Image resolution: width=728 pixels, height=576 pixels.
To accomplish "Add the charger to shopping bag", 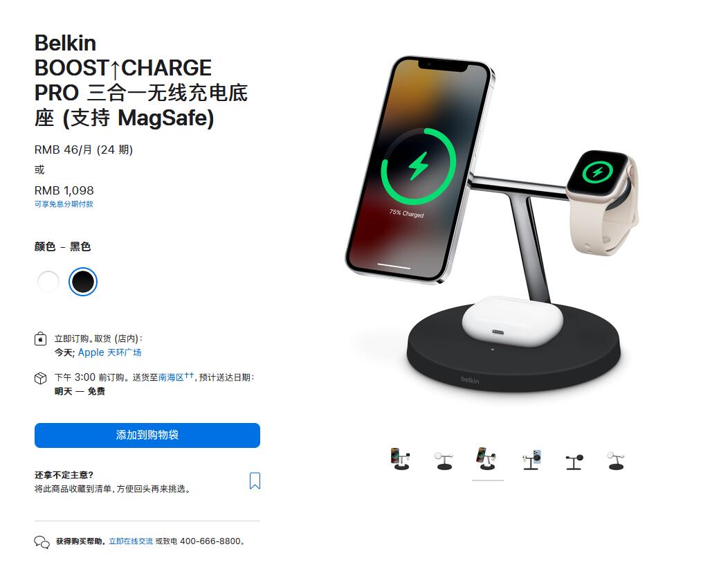I will (147, 435).
